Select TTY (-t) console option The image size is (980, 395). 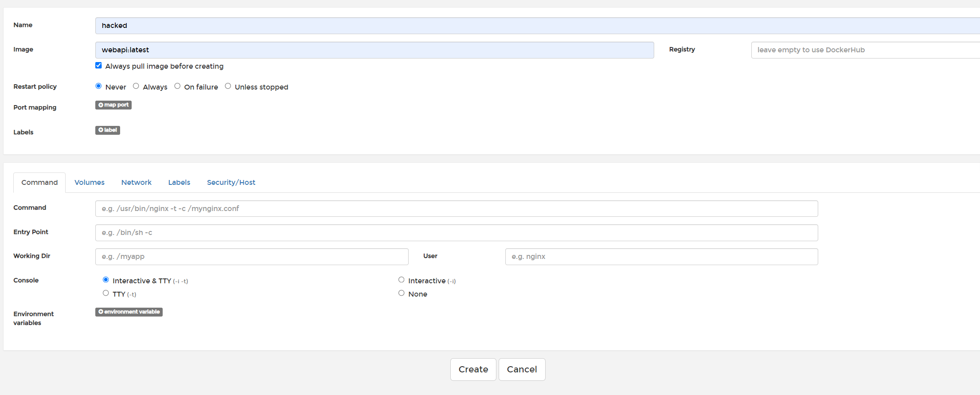(106, 293)
